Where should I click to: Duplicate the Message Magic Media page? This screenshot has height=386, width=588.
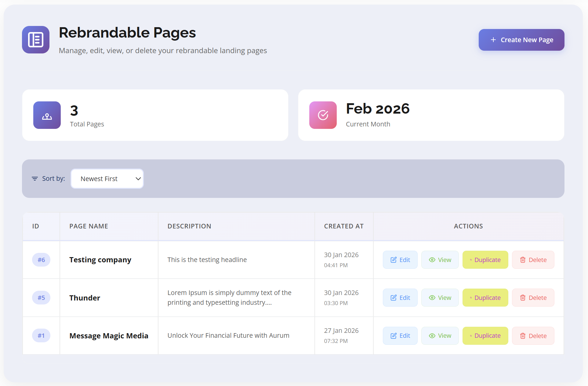485,336
